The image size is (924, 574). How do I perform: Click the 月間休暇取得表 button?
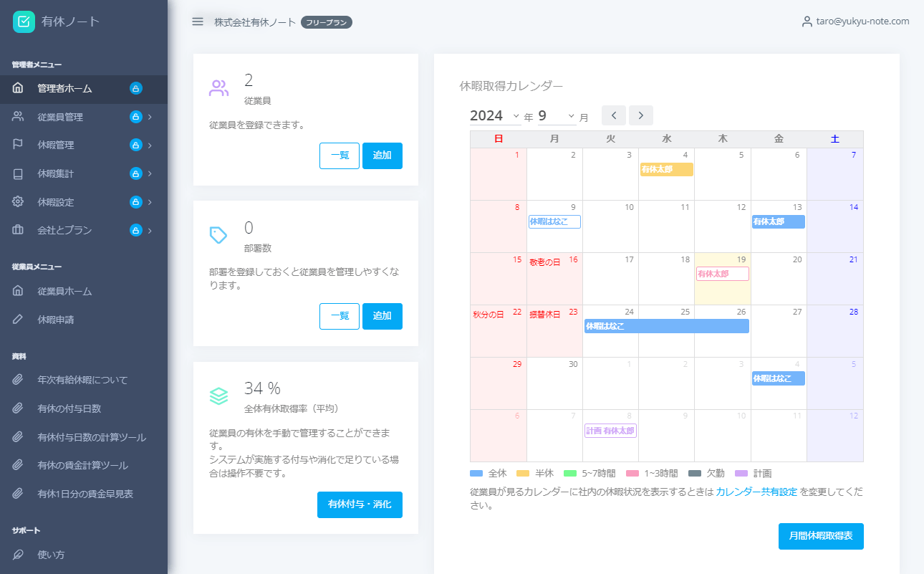point(821,536)
